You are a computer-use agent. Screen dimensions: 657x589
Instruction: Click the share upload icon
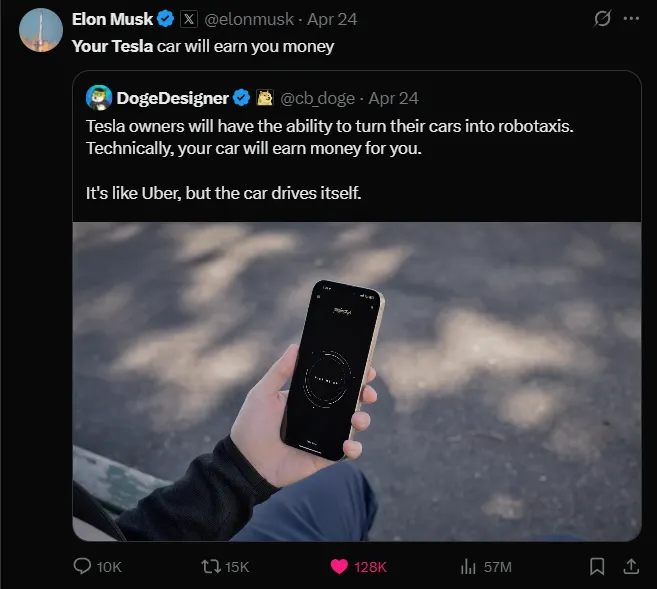[x=631, y=566]
